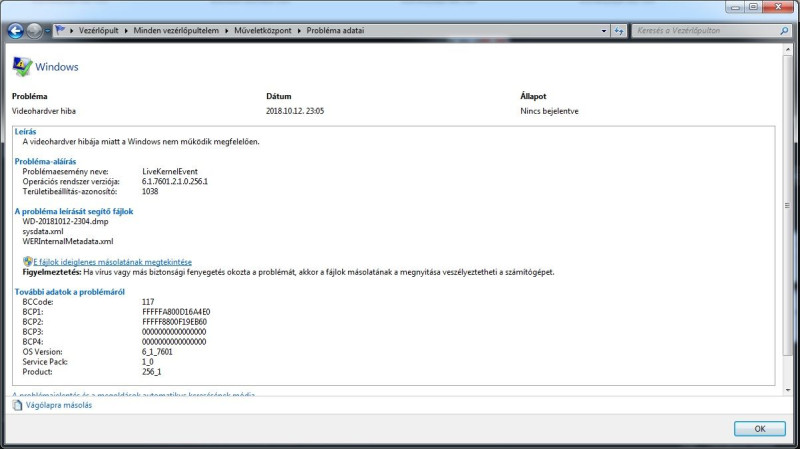Image resolution: width=800 pixels, height=449 pixels.
Task: Click the Nincs bejelentve status text
Action: point(549,111)
